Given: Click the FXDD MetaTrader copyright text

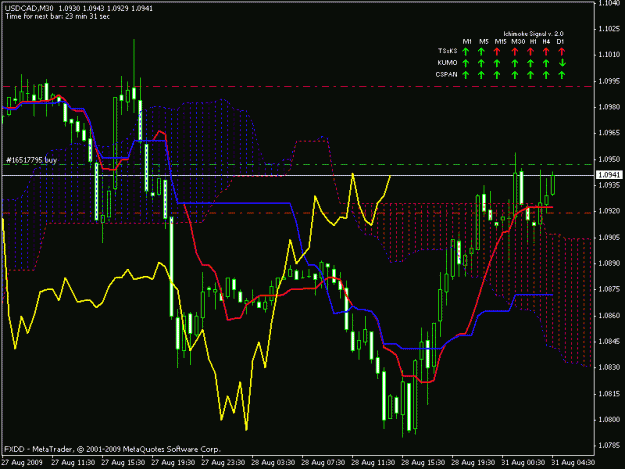Looking at the screenshot, I should [x=112, y=449].
